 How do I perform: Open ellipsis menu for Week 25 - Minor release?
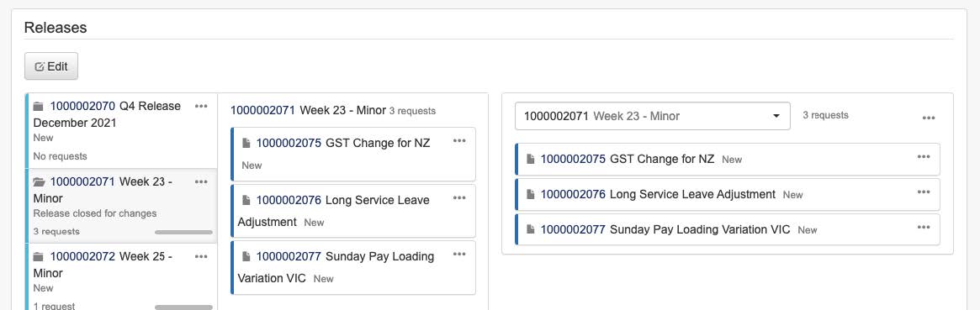tap(200, 256)
